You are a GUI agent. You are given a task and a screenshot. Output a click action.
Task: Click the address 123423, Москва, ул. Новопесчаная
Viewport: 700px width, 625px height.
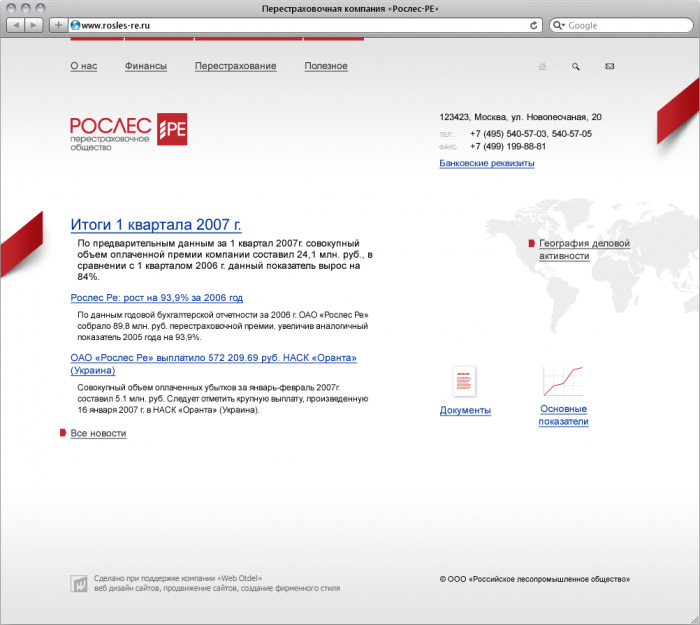click(521, 117)
